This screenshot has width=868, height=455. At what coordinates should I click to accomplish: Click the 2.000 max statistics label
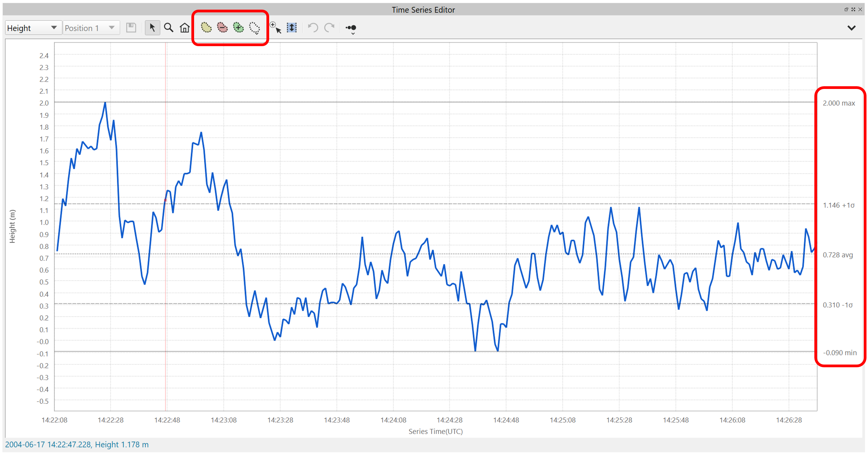(838, 103)
